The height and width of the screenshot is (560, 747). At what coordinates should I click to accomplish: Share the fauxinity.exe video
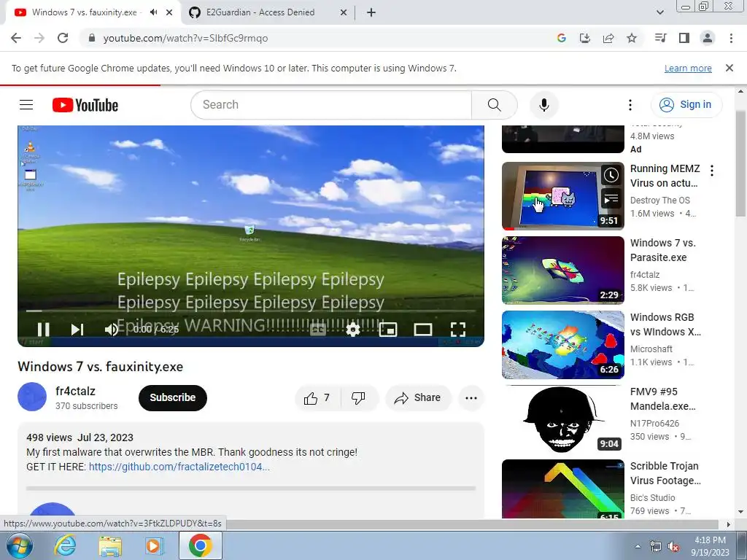point(417,398)
